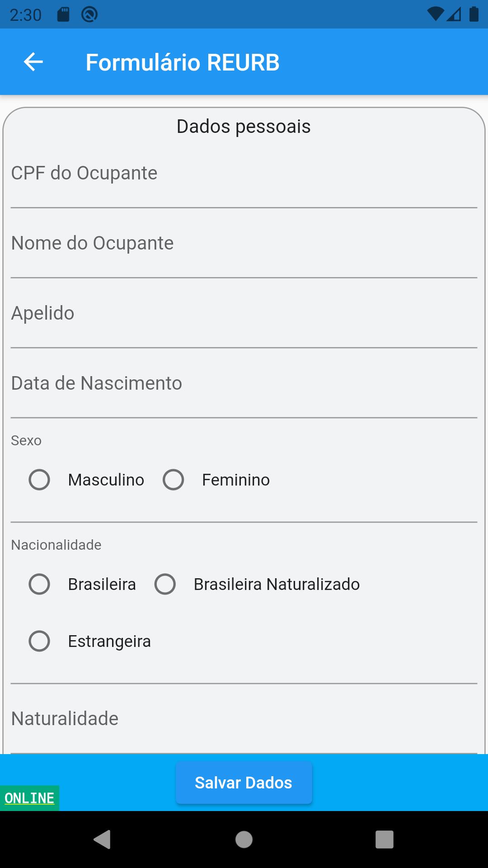Image resolution: width=488 pixels, height=868 pixels.
Task: Tap Android home circle button
Action: point(244,840)
